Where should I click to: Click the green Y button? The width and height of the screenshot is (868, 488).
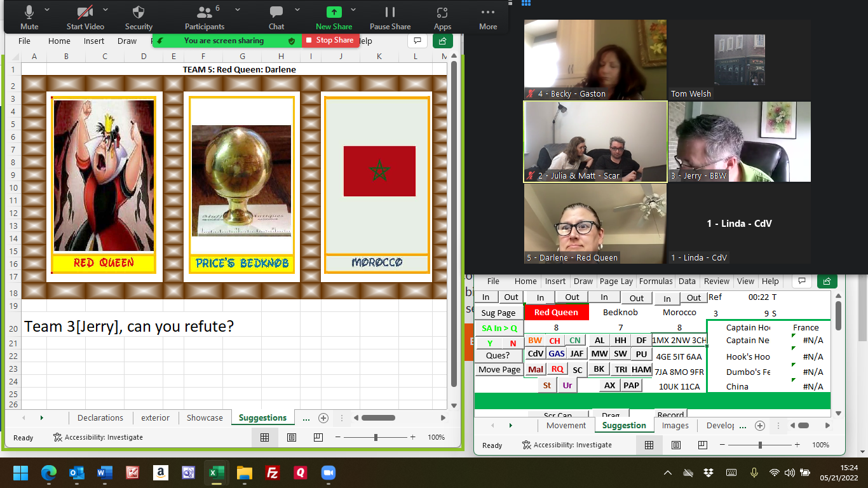(490, 343)
